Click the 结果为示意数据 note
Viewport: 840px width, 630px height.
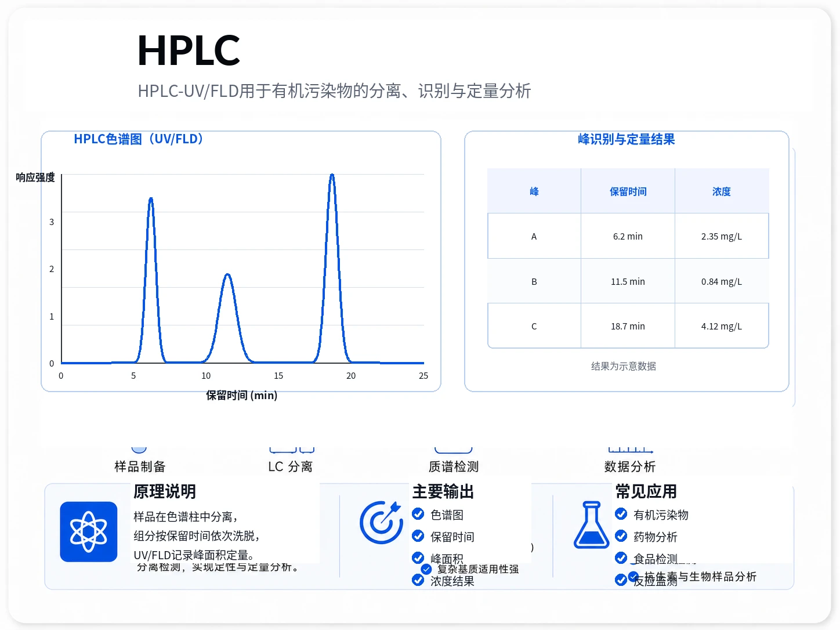coord(624,366)
